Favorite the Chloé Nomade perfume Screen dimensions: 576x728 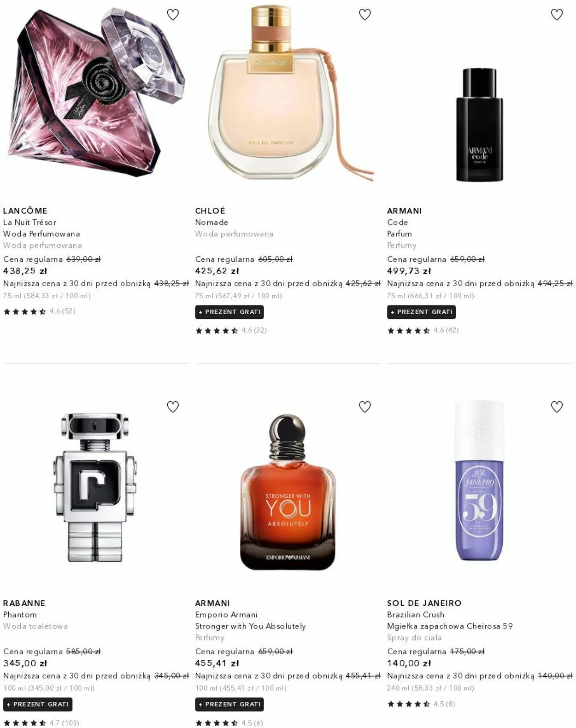click(x=365, y=15)
